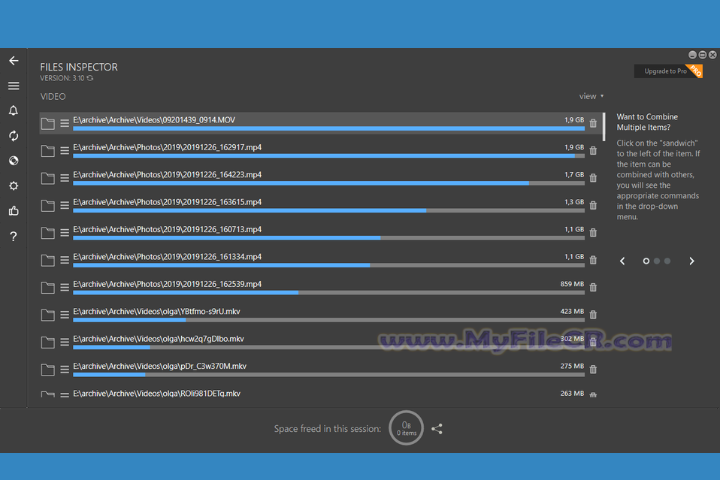Click size bar of 20191226_163615.mp4
Screen dimensions: 720x480
tap(329, 211)
